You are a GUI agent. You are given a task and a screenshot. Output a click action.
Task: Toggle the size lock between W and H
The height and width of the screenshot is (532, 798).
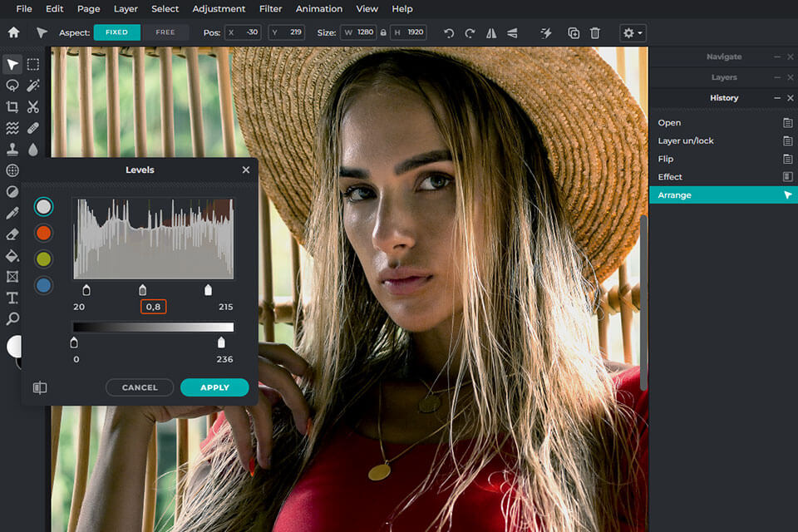382,33
